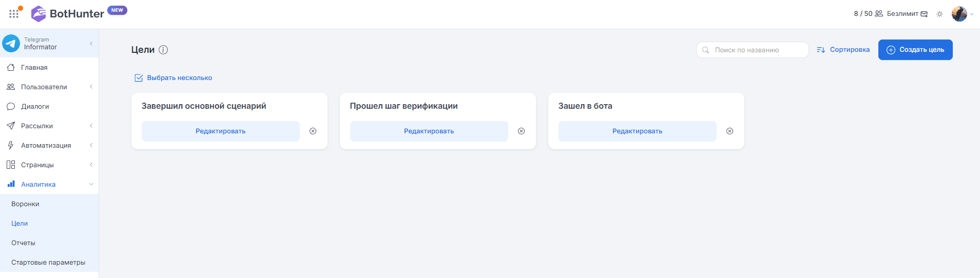Delete the Прошел шаг верификации goal
The height and width of the screenshot is (278, 980).
(522, 131)
